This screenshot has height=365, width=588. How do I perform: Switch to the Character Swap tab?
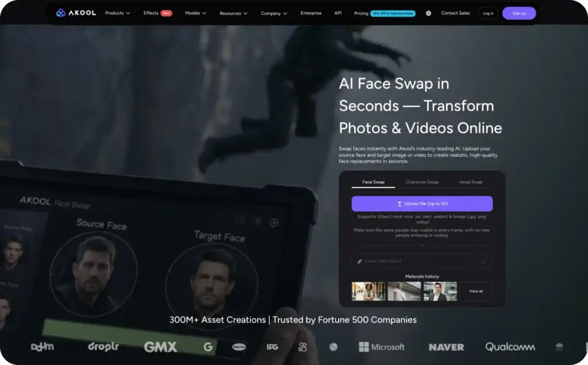pyautogui.click(x=422, y=182)
